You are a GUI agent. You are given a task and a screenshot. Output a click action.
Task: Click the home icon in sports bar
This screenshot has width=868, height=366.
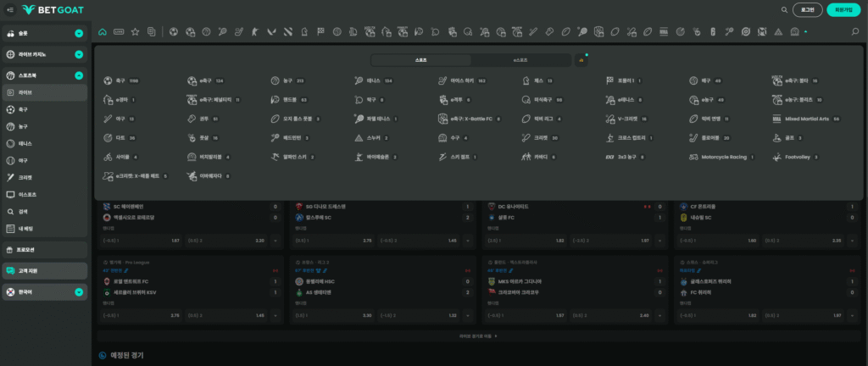[103, 32]
